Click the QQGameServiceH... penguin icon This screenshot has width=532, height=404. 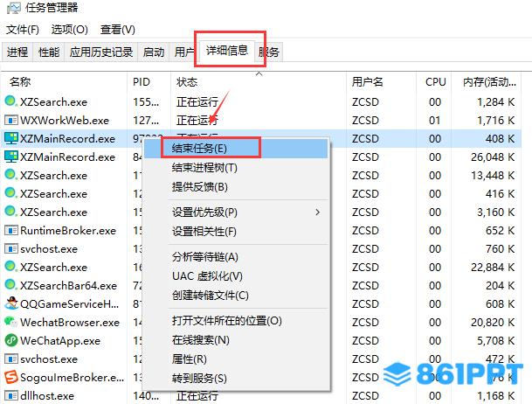tap(11, 303)
